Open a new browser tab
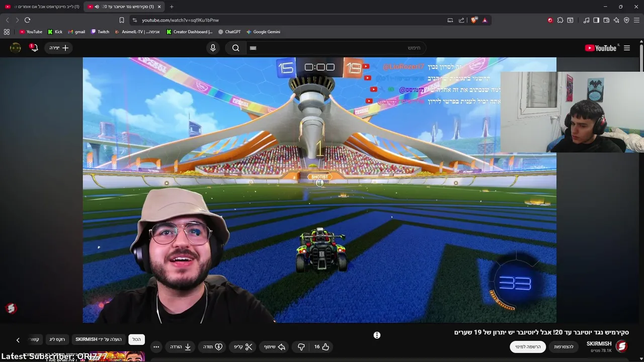Screen dimensions: 644x362 172,7
